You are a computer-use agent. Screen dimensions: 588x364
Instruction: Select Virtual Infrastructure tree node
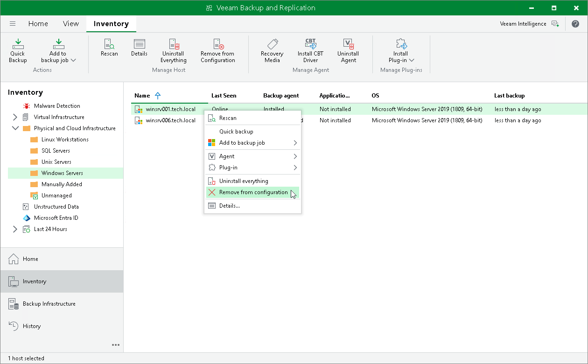(59, 117)
